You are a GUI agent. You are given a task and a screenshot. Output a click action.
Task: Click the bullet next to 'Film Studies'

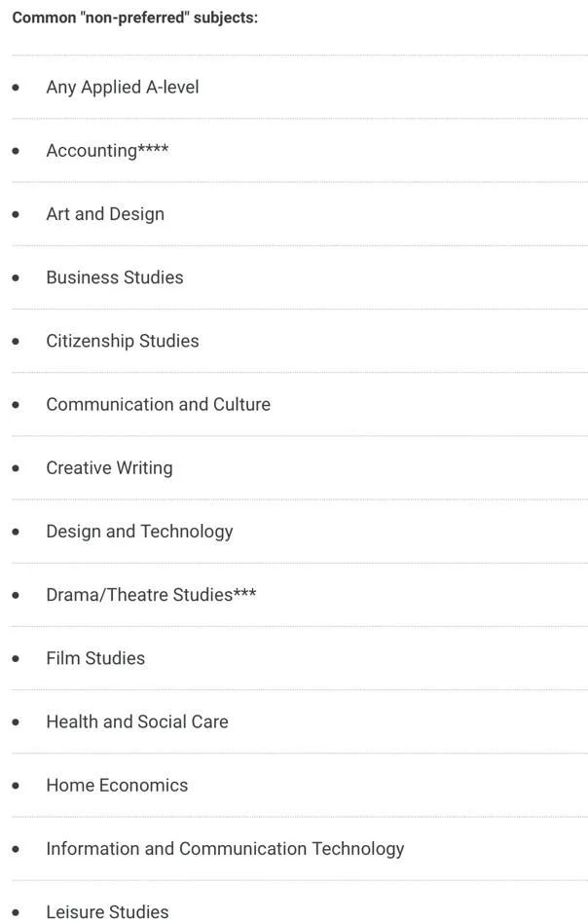[x=16, y=659]
